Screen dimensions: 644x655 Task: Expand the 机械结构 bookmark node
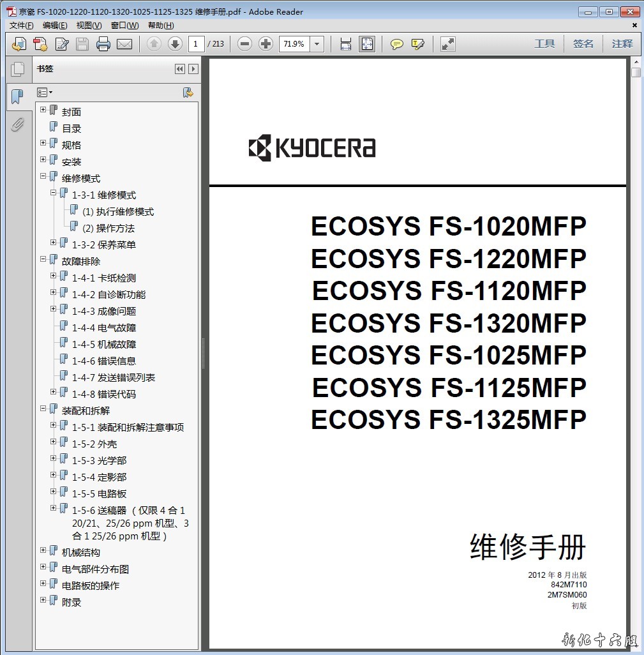(x=43, y=552)
